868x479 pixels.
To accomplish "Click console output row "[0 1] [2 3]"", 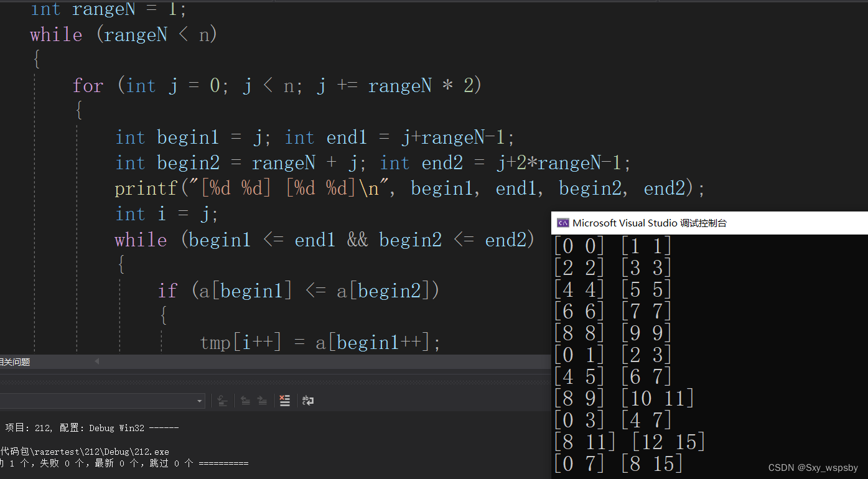I will click(612, 355).
